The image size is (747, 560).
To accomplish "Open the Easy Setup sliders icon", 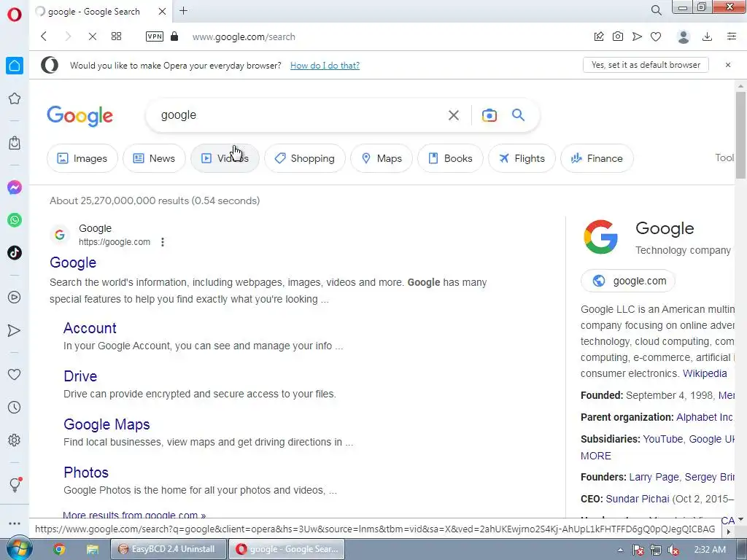I will pyautogui.click(x=732, y=36).
